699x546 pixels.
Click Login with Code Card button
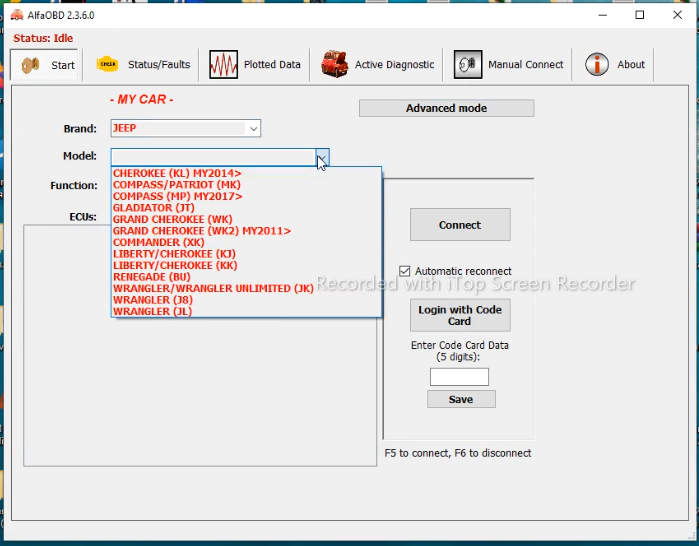[x=460, y=316]
